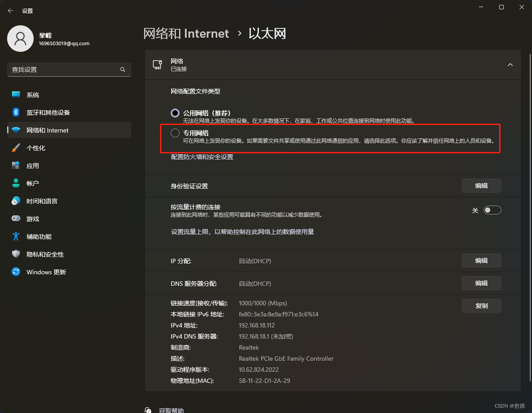Click 以太网 in the breadcrumb

[266, 33]
